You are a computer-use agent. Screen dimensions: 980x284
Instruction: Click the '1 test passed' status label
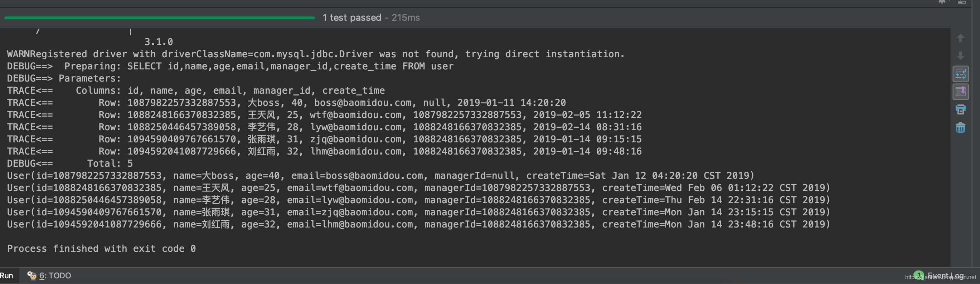pos(351,18)
